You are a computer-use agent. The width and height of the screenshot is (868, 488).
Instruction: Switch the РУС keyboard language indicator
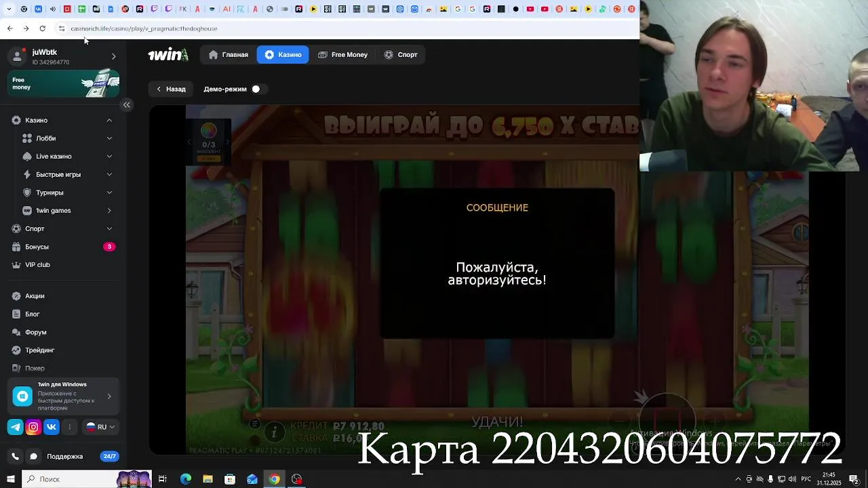[x=808, y=479]
